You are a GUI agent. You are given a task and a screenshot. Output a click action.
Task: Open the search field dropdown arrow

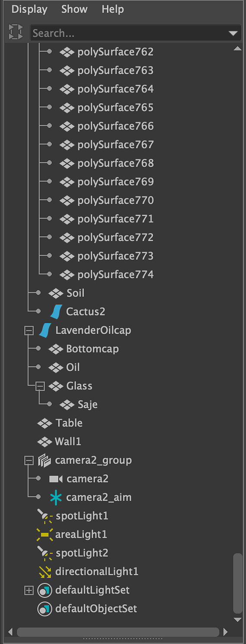pyautogui.click(x=233, y=33)
